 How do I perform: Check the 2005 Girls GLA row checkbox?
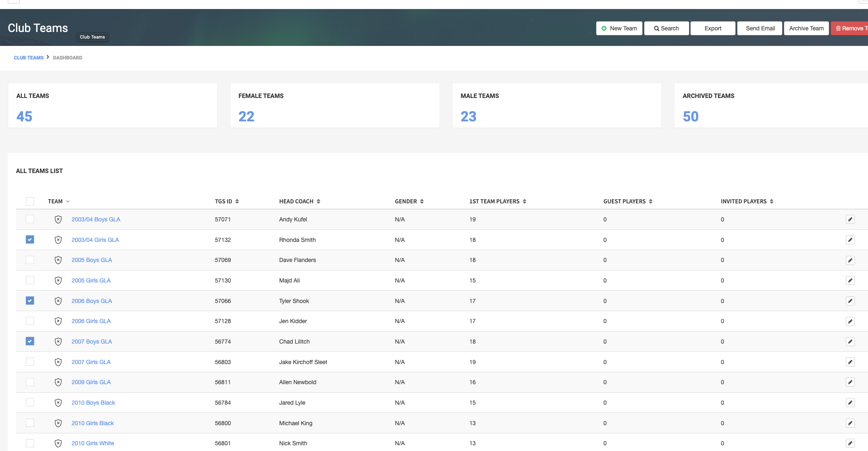(30, 280)
